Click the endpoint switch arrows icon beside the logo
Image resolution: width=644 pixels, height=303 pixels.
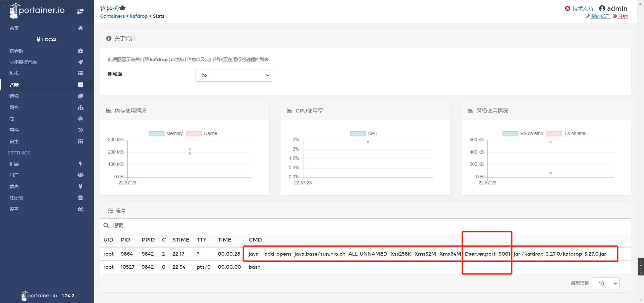(80, 11)
